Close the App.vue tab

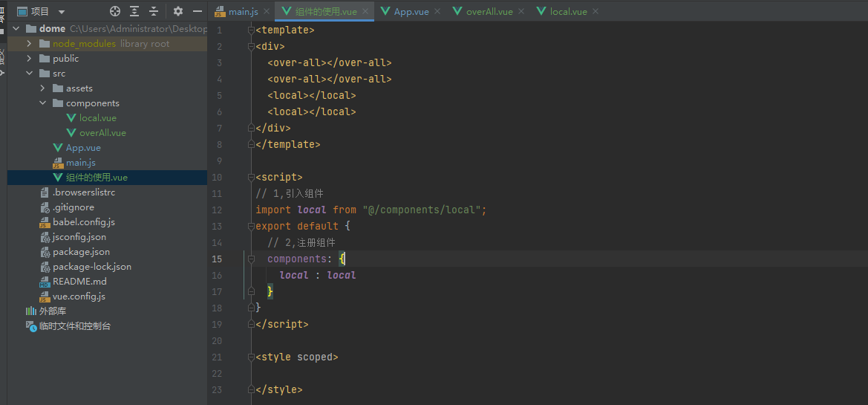point(437,11)
